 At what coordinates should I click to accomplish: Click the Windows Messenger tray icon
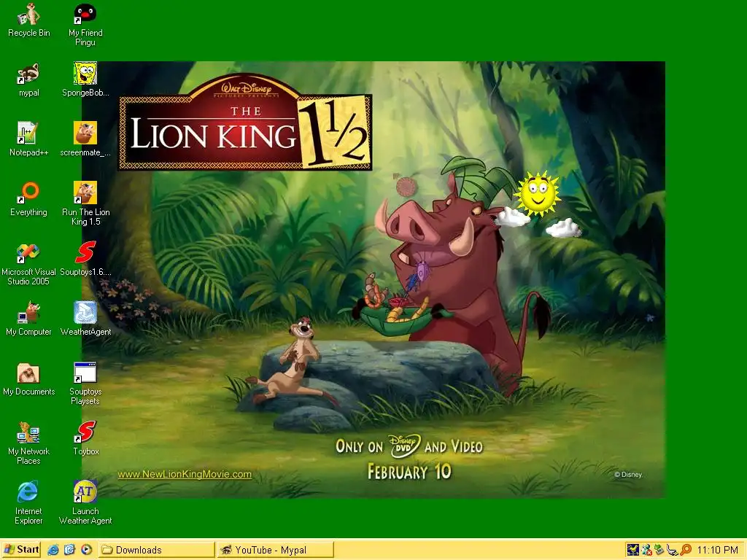646,550
